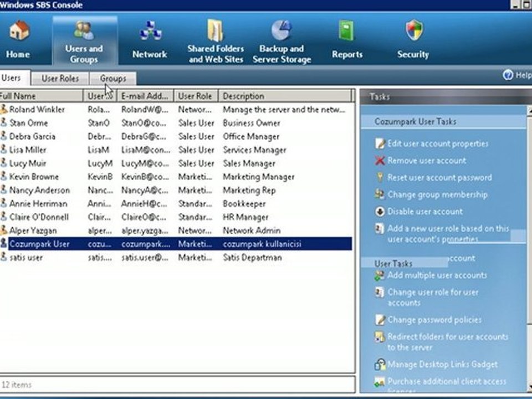Click the 'Satis Departman' description cell
Screen dimensions: 532x399
[252, 258]
